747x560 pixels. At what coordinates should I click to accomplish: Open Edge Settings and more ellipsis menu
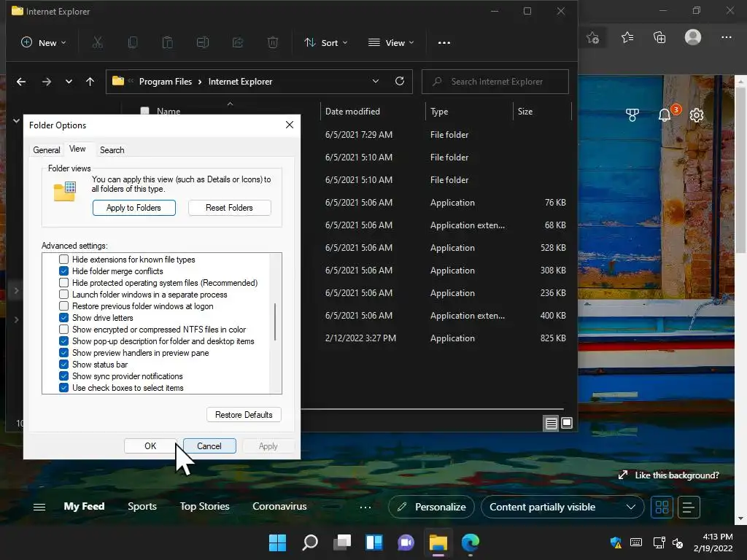click(x=726, y=37)
